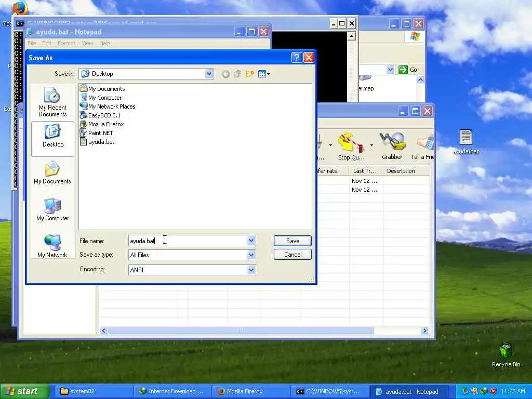The width and height of the screenshot is (532, 399).
Task: Create new folder icon in Save As
Action: pyautogui.click(x=250, y=74)
